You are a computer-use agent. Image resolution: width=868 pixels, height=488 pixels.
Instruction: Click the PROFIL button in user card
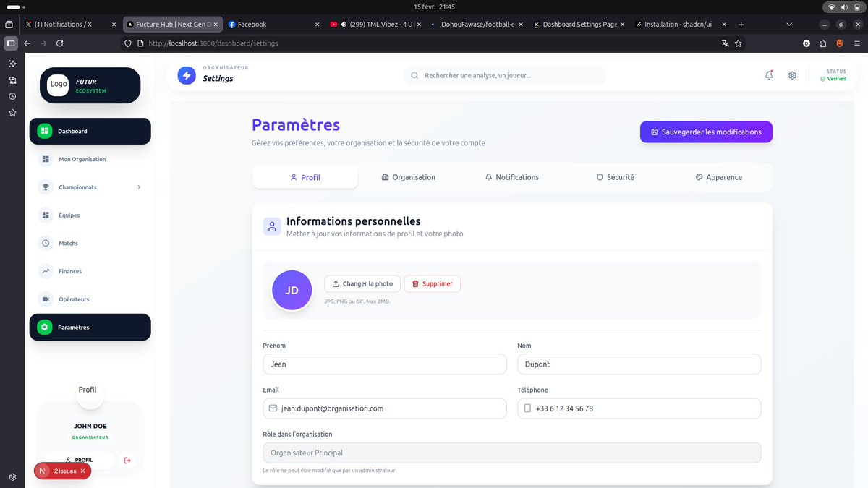point(79,460)
